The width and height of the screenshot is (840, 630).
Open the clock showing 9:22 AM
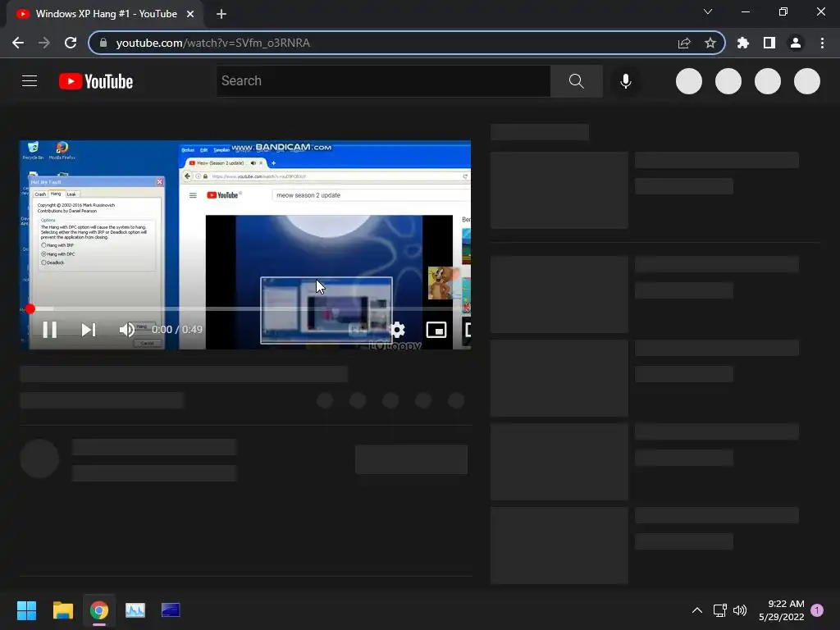click(x=781, y=610)
